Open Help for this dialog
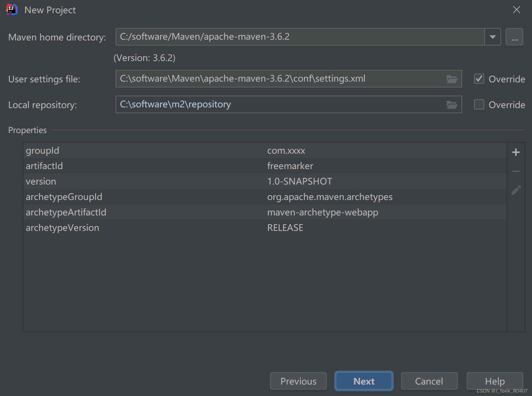The width and height of the screenshot is (532, 396). pos(495,381)
